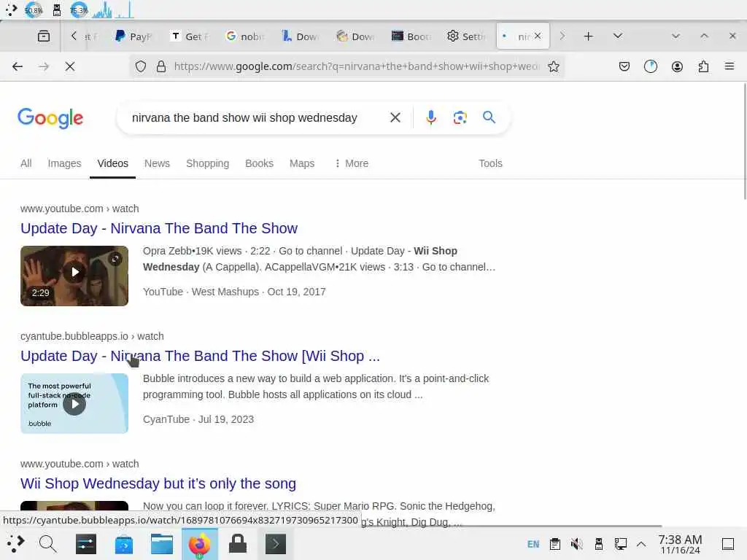Click the muted volume tray icon
Viewport: 747px width, 560px height.
point(576,544)
